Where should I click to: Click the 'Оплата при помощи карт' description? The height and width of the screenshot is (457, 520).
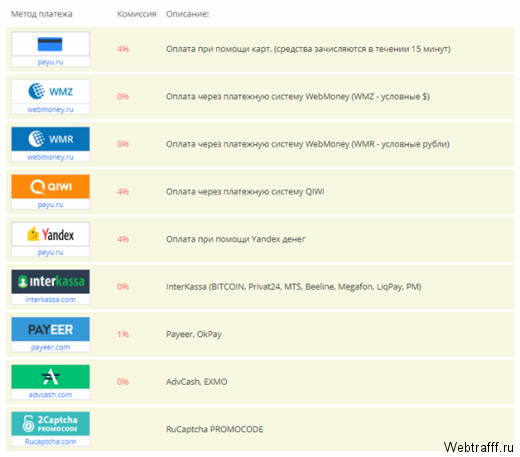coord(308,49)
